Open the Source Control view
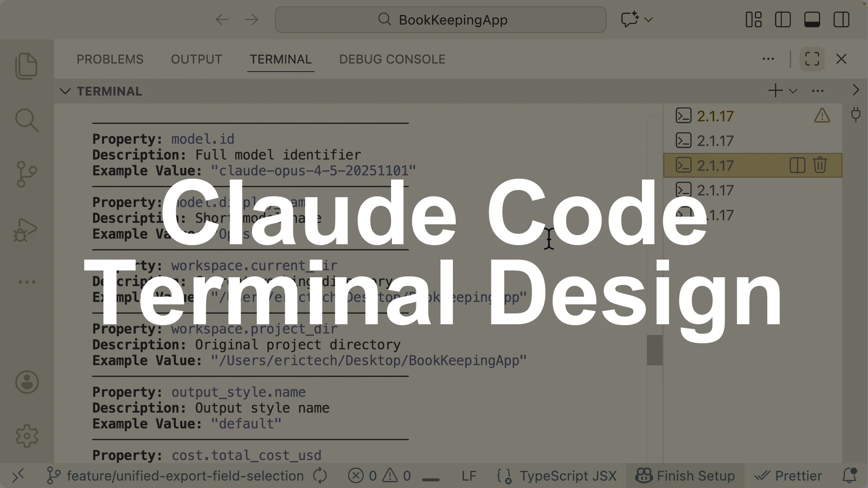The image size is (868, 488). pos(27,174)
